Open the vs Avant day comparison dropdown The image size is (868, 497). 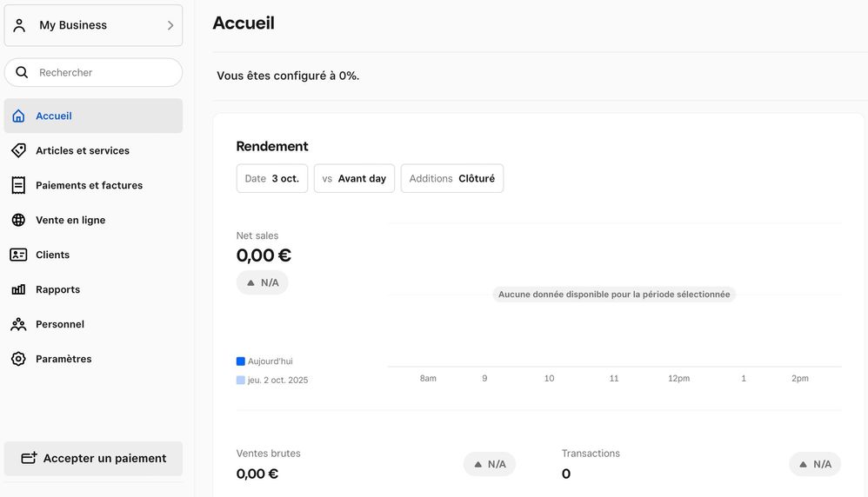(354, 178)
